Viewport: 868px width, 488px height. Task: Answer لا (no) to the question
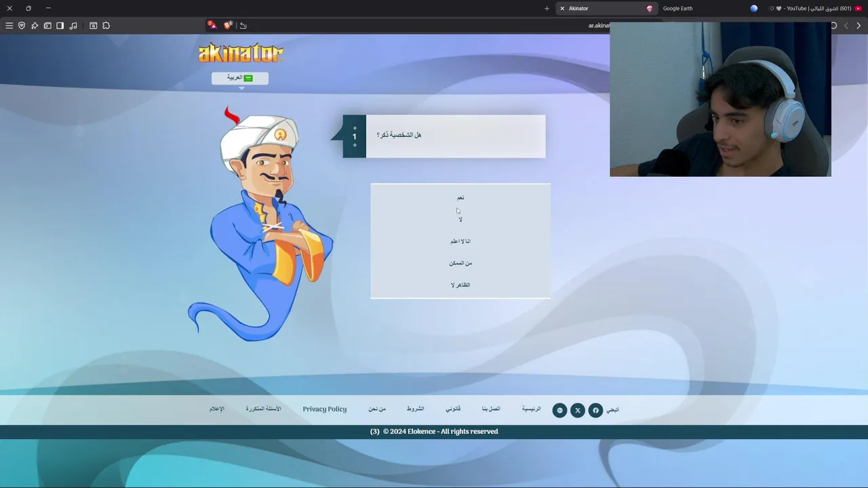(460, 220)
